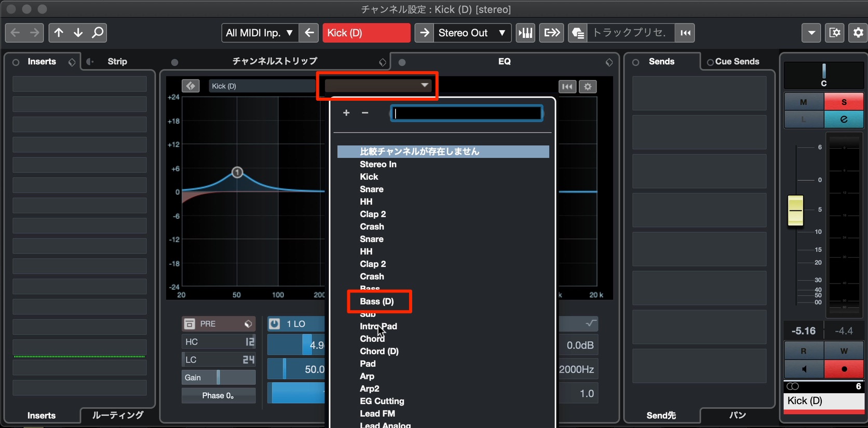Image resolution: width=868 pixels, height=428 pixels.
Task: Open the direct routing export icon
Action: (551, 33)
